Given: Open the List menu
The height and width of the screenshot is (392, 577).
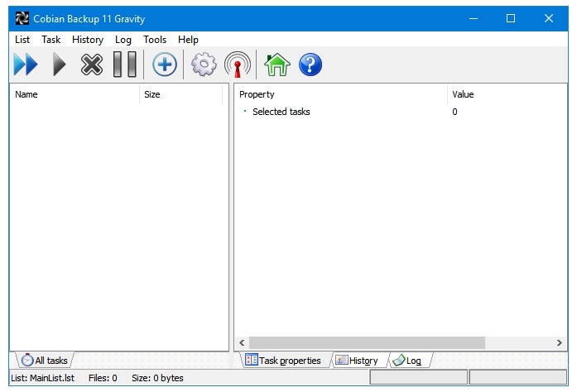Looking at the screenshot, I should coord(22,40).
